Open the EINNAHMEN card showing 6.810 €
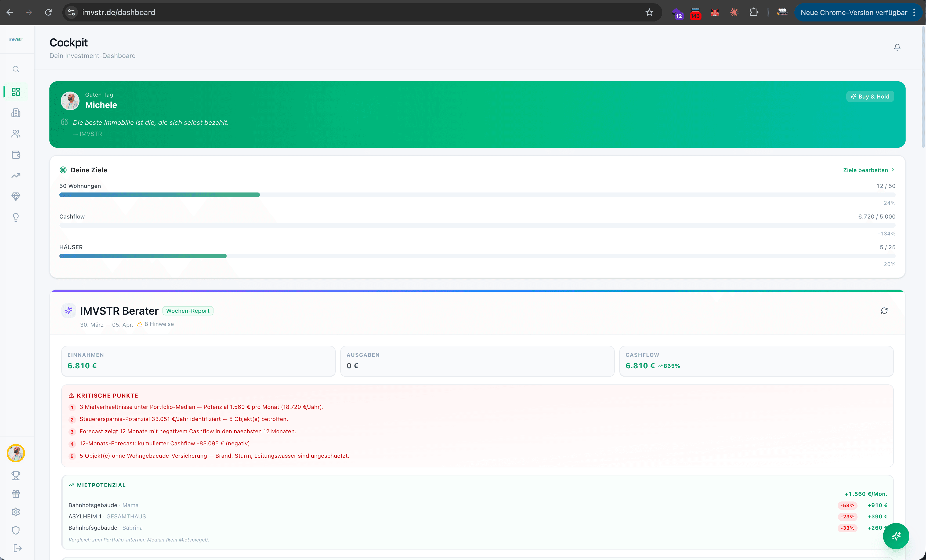Image resolution: width=926 pixels, height=560 pixels. tap(198, 361)
